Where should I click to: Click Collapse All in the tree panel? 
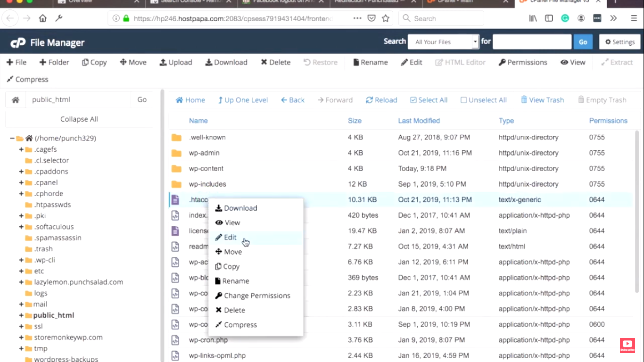tap(79, 119)
